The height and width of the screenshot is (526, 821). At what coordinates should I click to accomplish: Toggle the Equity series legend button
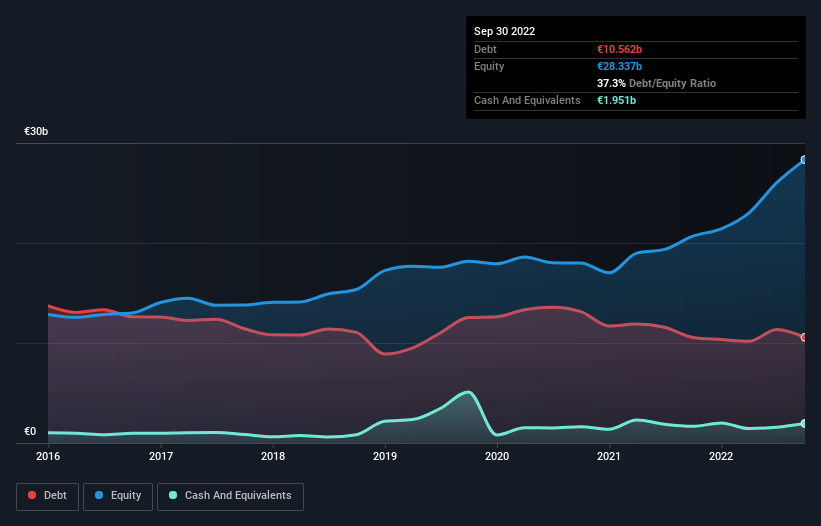point(118,496)
